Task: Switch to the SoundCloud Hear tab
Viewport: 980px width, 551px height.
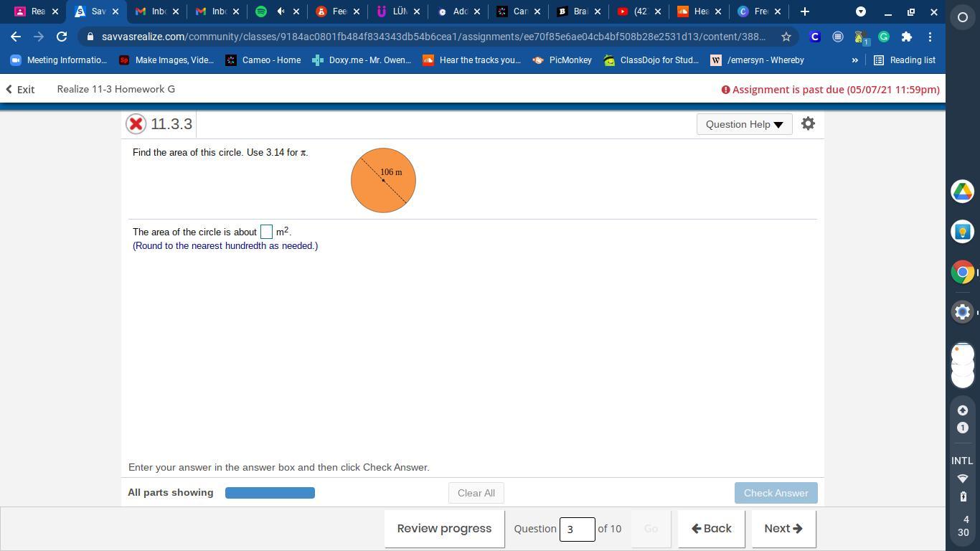Action: pos(699,11)
